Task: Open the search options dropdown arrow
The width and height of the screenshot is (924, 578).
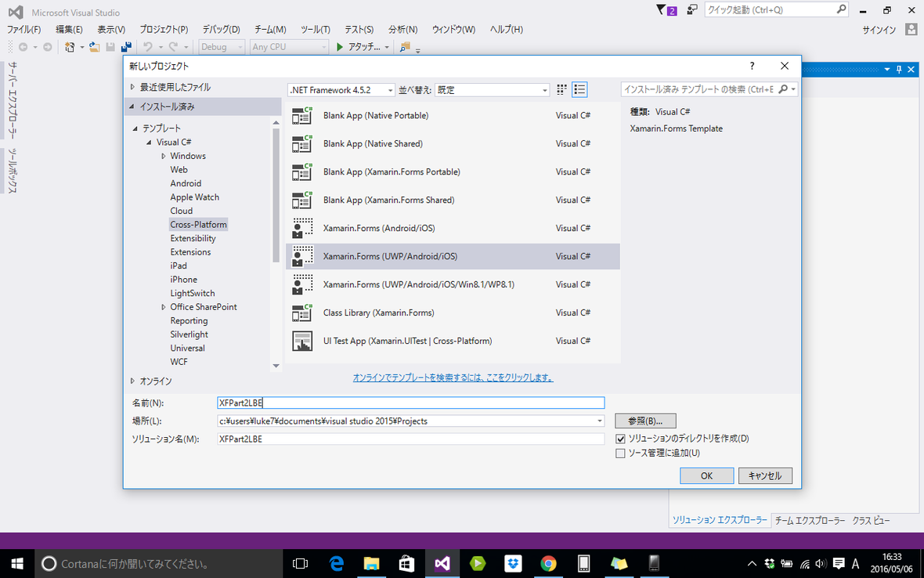Action: (792, 89)
